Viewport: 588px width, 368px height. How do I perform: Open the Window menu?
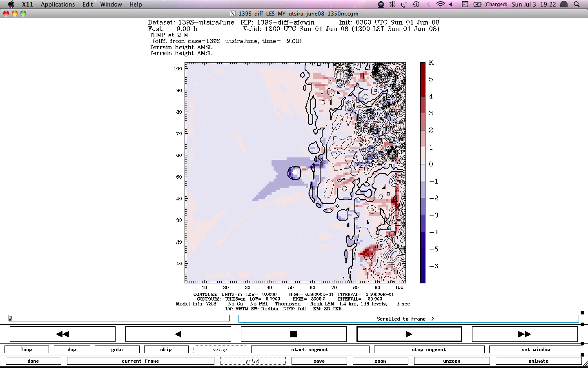click(111, 4)
